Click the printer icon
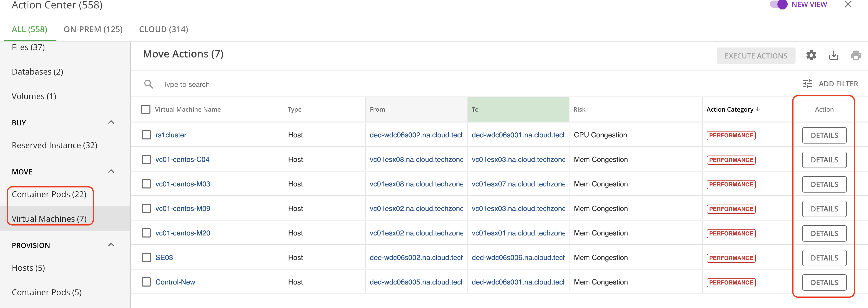The image size is (868, 308). (x=856, y=55)
